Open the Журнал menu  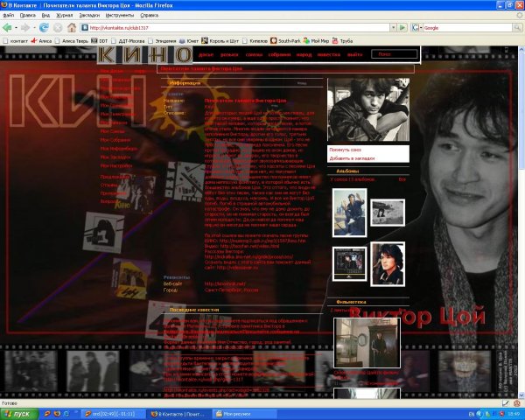pyautogui.click(x=64, y=16)
